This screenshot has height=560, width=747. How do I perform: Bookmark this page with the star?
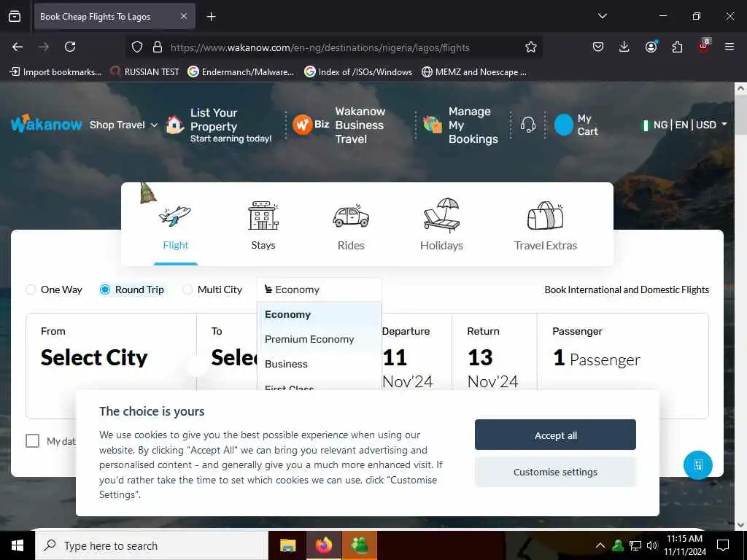pyautogui.click(x=531, y=47)
